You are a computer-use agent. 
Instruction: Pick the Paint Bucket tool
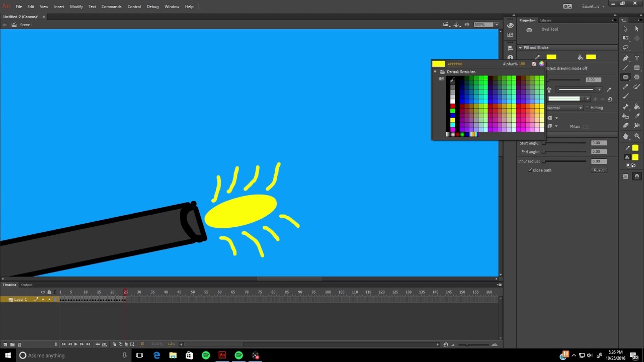click(637, 107)
